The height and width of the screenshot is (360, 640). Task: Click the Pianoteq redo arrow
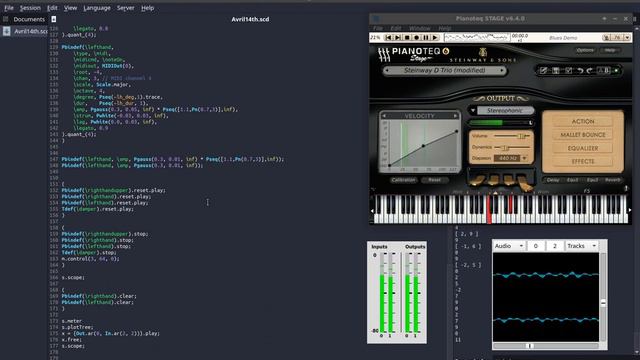tap(590, 71)
